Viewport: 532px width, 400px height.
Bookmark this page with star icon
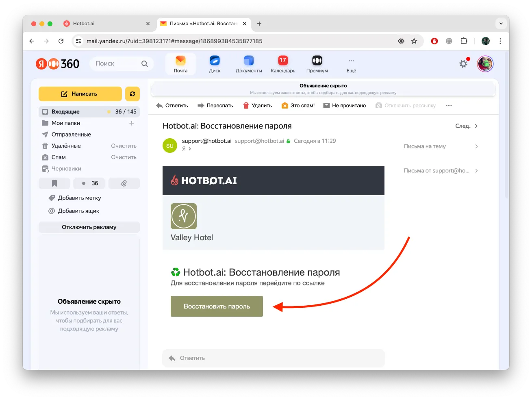click(414, 41)
